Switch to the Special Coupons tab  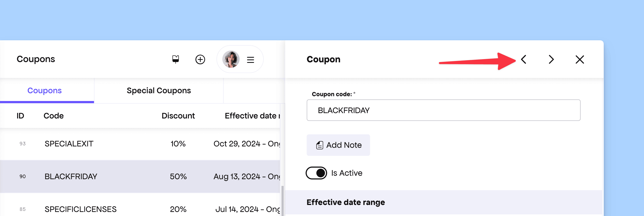click(159, 91)
